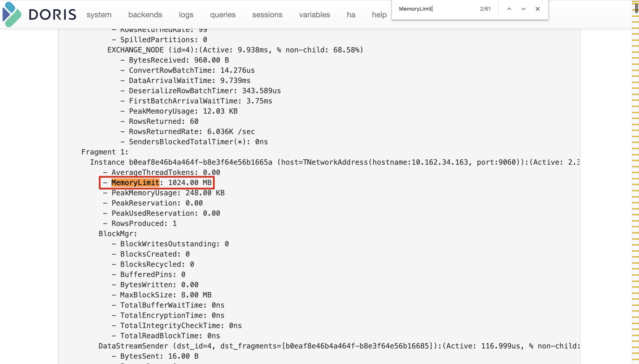This screenshot has width=639, height=364.
Task: Open the logs page
Action: pyautogui.click(x=186, y=15)
